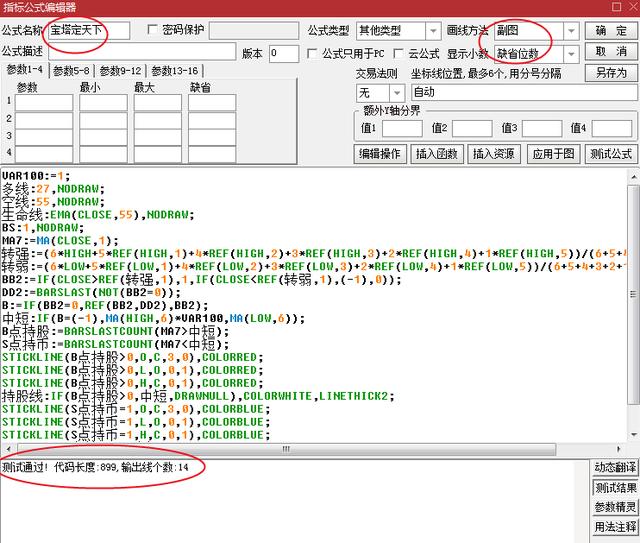Switch to the 参数9-12 tab
This screenshot has width=640, height=543.
pyautogui.click(x=120, y=71)
